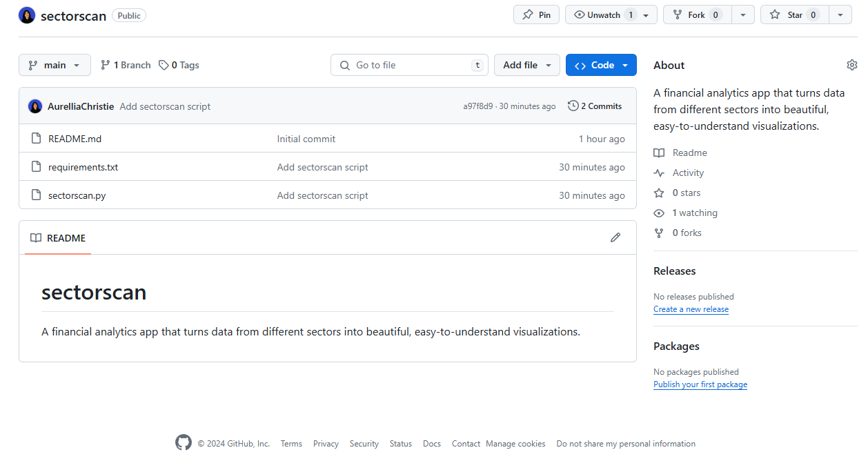Click Manage cookies in footer

tap(515, 444)
